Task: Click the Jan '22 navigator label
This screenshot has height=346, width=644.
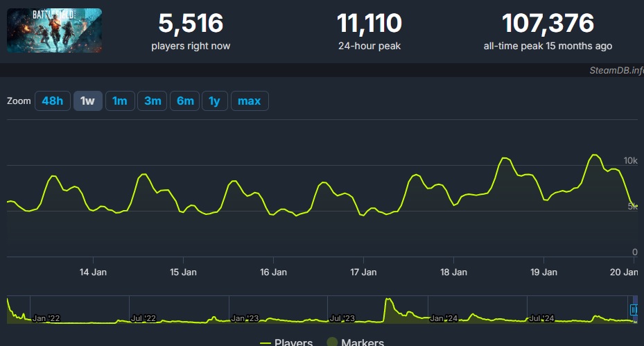Action: pos(46,318)
